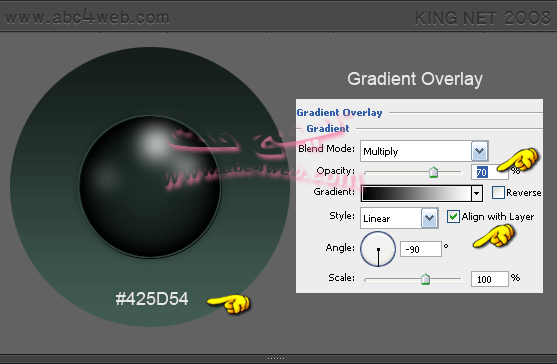Image resolution: width=557 pixels, height=364 pixels.
Task: Click the yellow hand beside #425D54
Action: [x=229, y=304]
